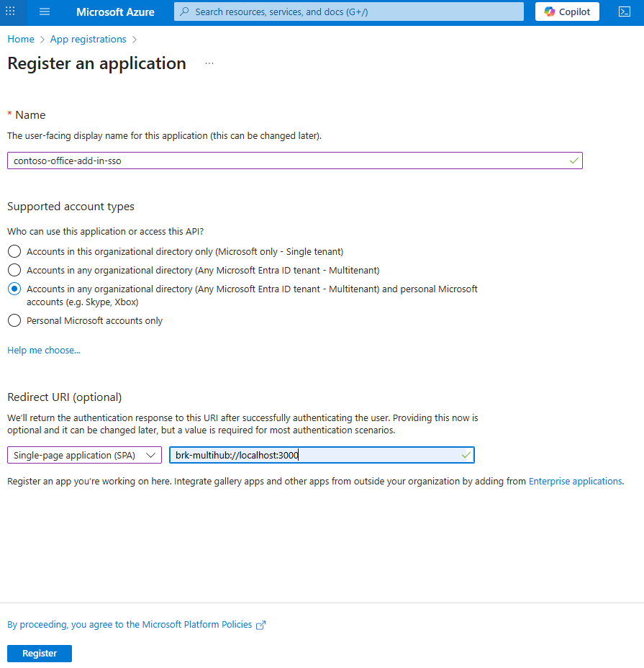Select the Microsoft Azure logo
This screenshot has width=644, height=668.
pos(115,12)
